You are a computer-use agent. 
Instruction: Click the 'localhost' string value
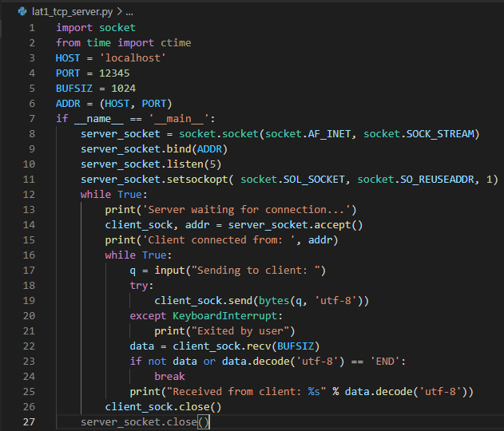133,57
